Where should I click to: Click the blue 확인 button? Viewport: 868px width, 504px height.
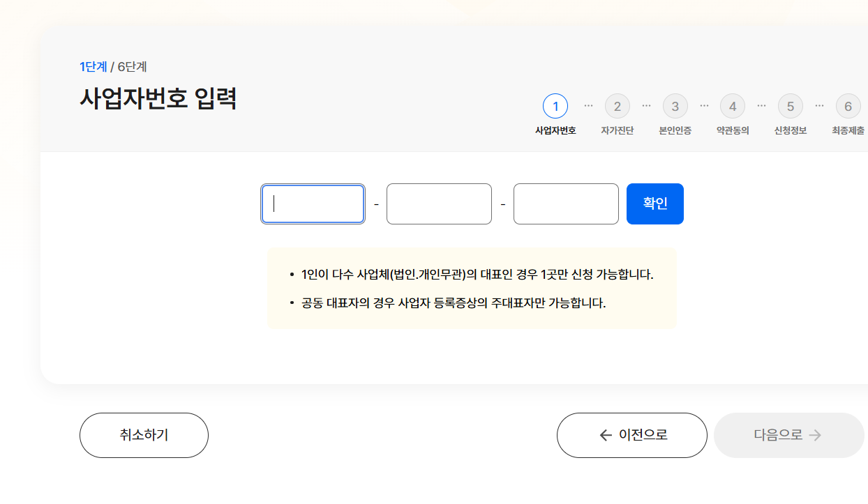(655, 204)
